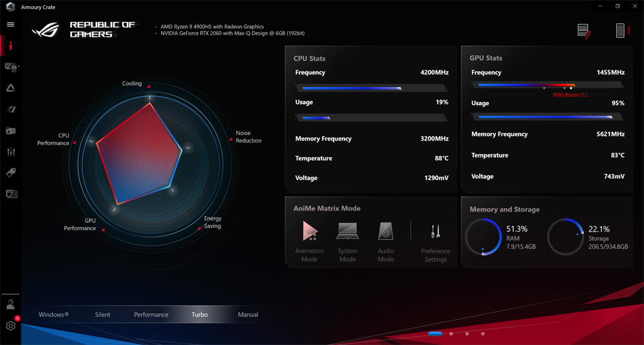Screen dimensions: 644x345
Task: Click the 4200MHz CPU frequency value
Action: click(x=435, y=72)
